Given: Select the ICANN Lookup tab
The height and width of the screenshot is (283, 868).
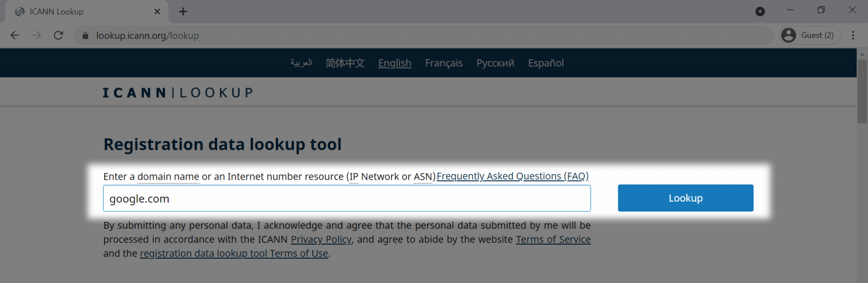Looking at the screenshot, I should point(79,11).
